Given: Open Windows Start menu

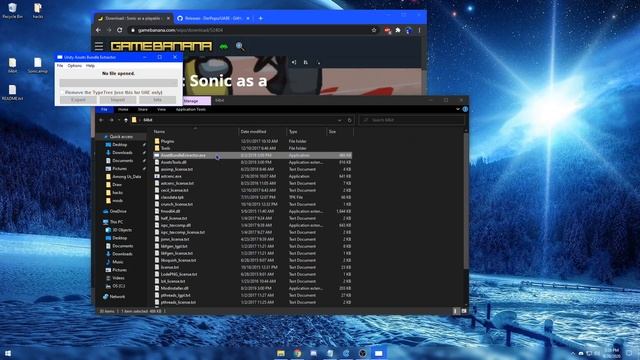Looking at the screenshot, I should 8,353.
